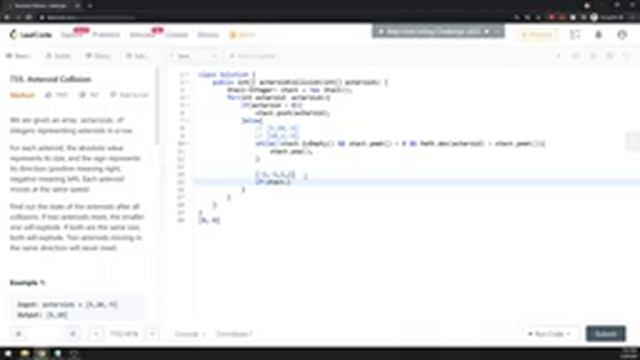Click the Example 1 heading
640x360 pixels.
[x=27, y=282]
